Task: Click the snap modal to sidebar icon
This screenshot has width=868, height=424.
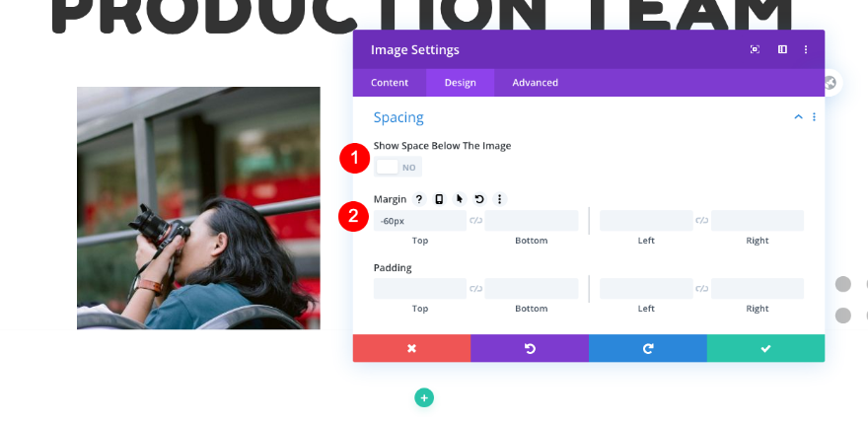Action: coord(782,50)
